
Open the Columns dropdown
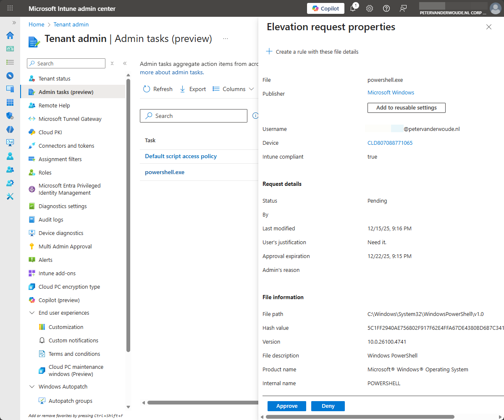tap(234, 89)
